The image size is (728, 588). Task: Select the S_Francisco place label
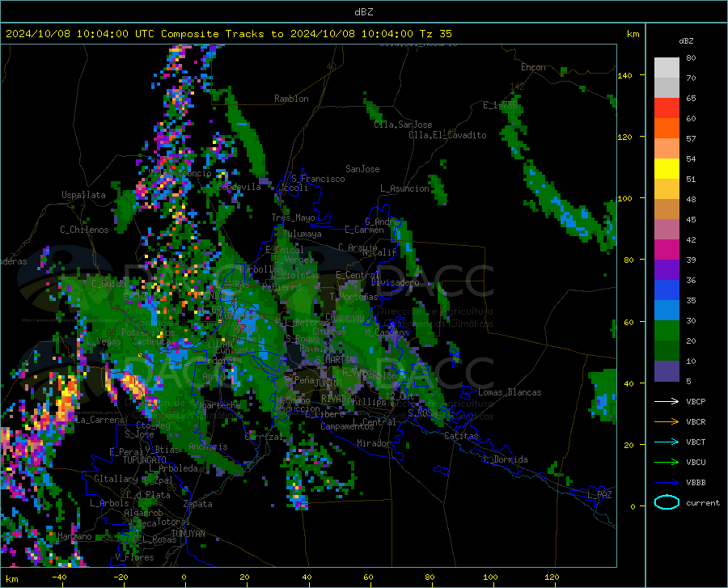(x=318, y=179)
